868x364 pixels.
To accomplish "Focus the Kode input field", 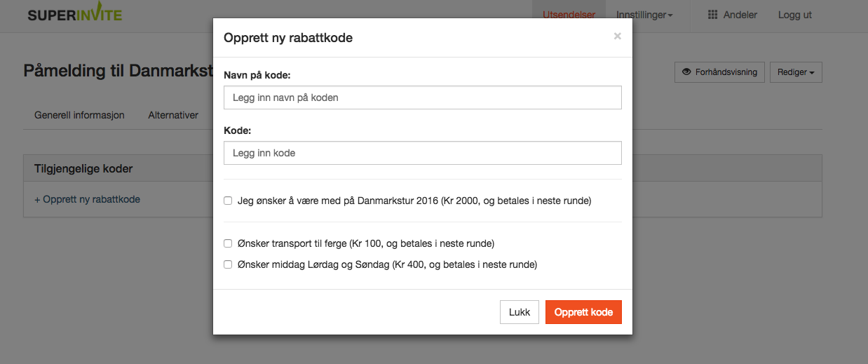I will click(423, 153).
